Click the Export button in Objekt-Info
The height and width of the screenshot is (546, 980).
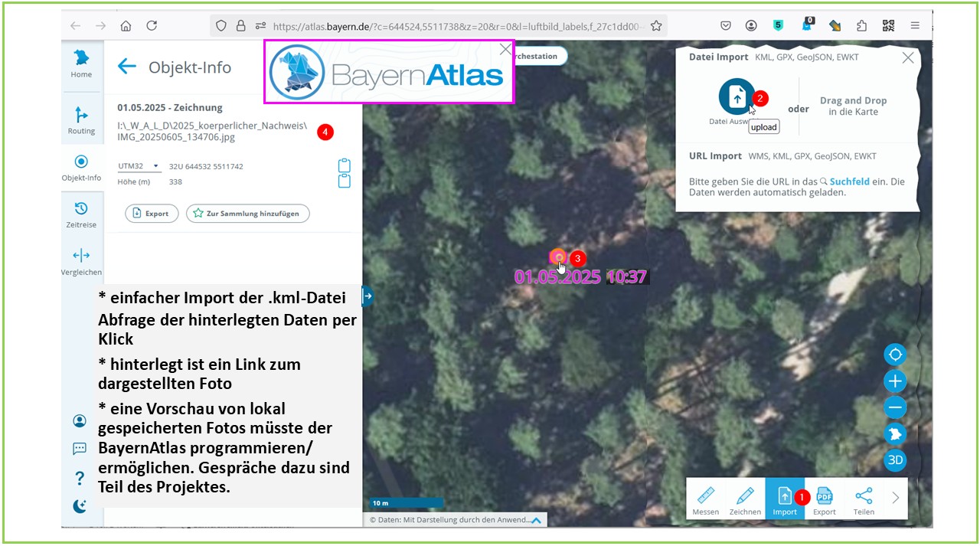[151, 214]
